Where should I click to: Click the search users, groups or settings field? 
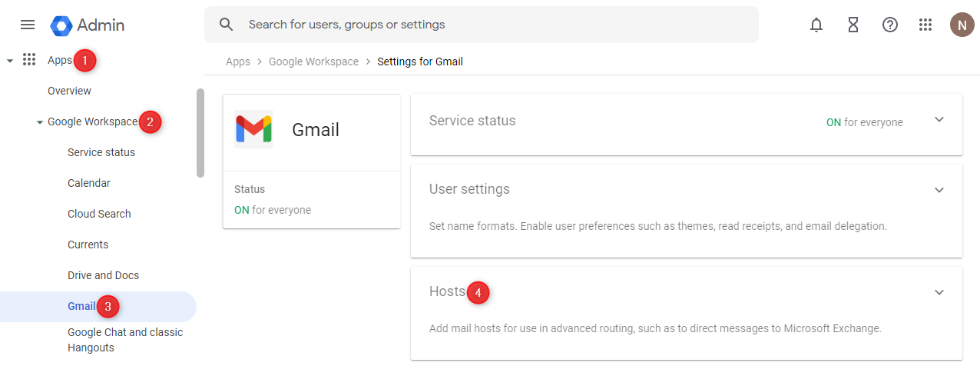pos(492,25)
